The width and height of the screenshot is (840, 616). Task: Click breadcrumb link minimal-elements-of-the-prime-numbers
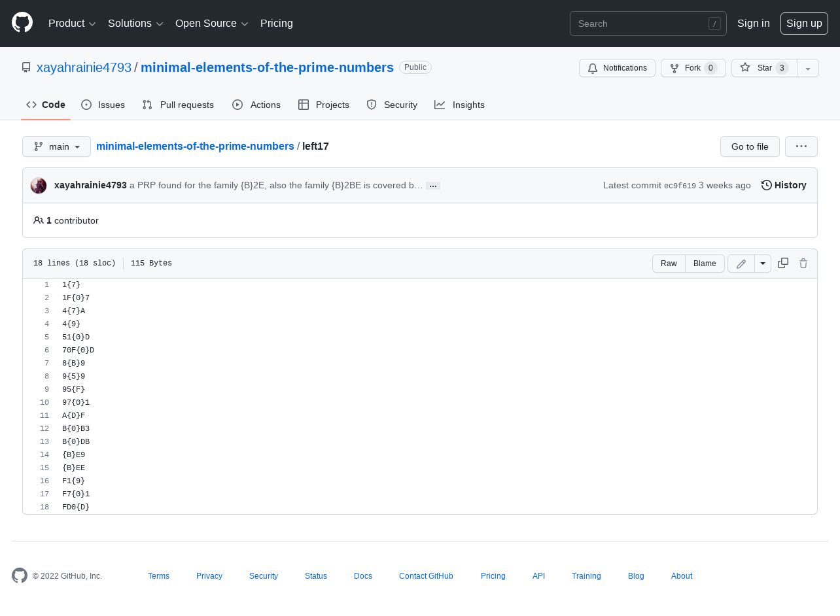point(195,146)
